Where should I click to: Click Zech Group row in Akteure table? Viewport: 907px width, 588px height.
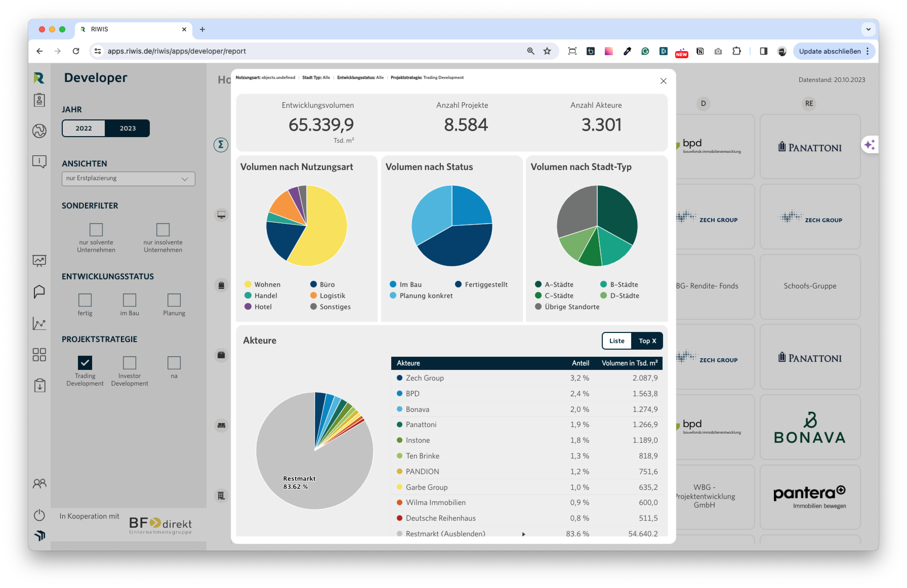click(x=527, y=378)
